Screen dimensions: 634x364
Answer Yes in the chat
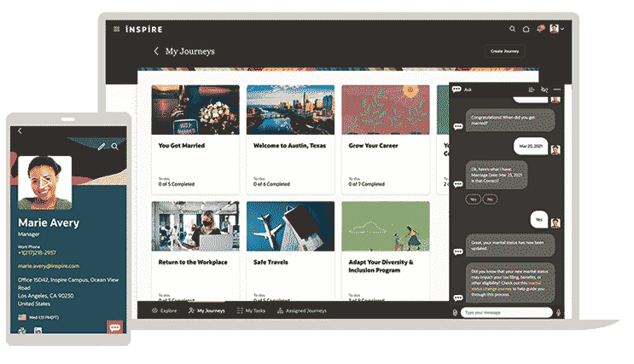tap(473, 199)
